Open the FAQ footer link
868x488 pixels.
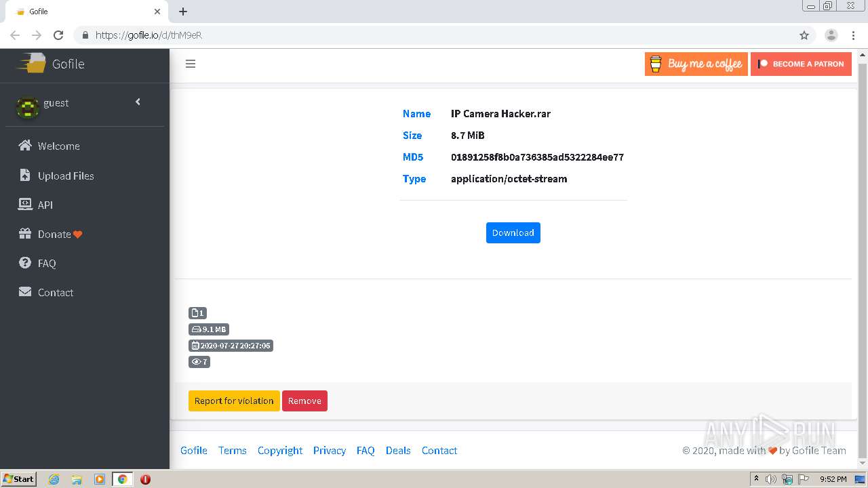pyautogui.click(x=366, y=450)
